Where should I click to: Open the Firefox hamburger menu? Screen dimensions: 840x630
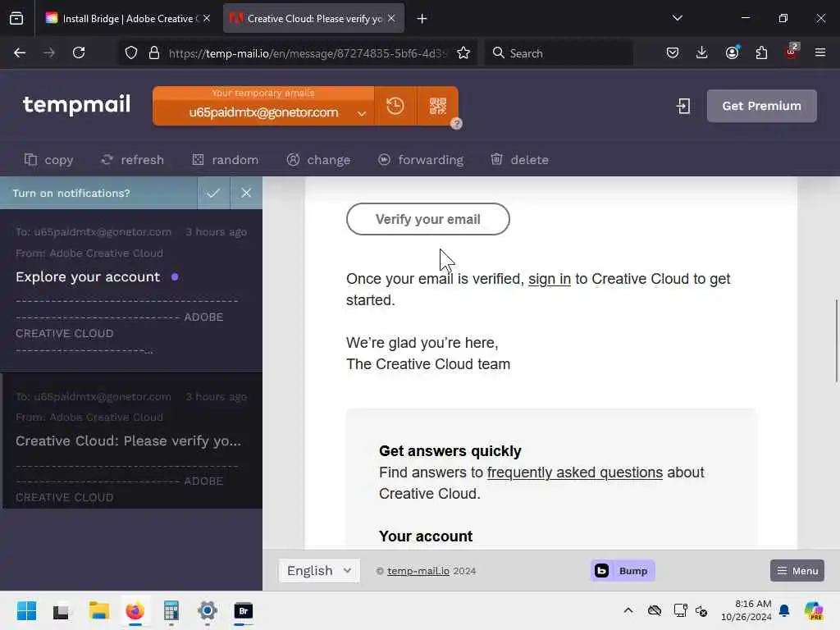click(x=820, y=52)
